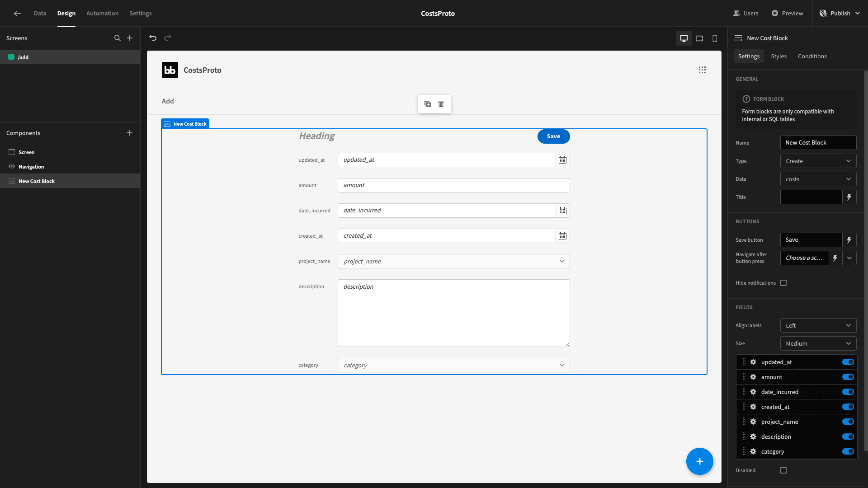Check the Hide notifications checkbox

pos(783,283)
